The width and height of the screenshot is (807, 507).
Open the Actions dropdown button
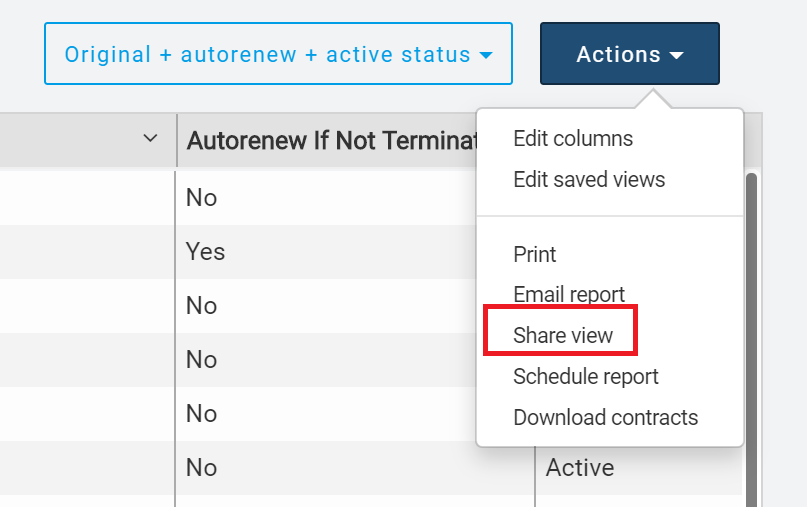pyautogui.click(x=629, y=54)
